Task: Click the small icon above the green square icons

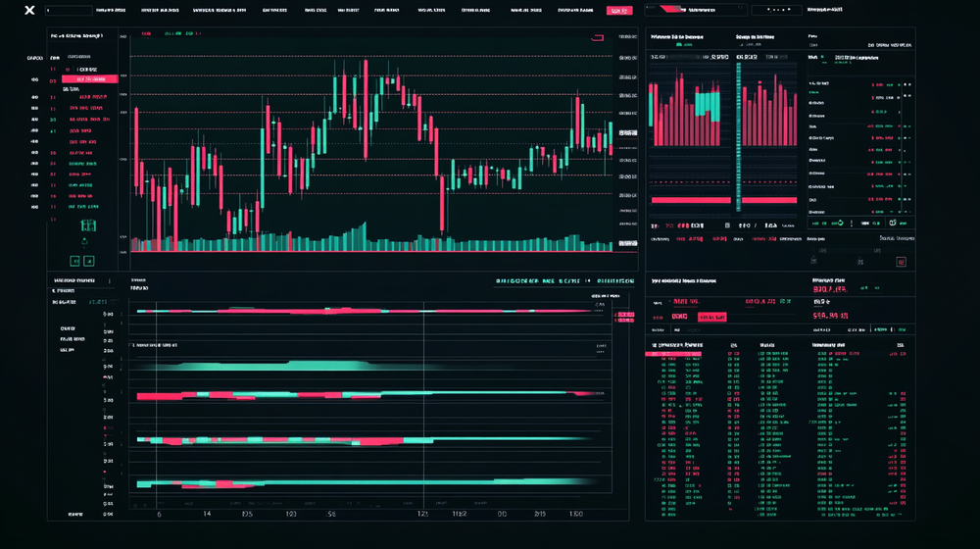Action: [84, 241]
